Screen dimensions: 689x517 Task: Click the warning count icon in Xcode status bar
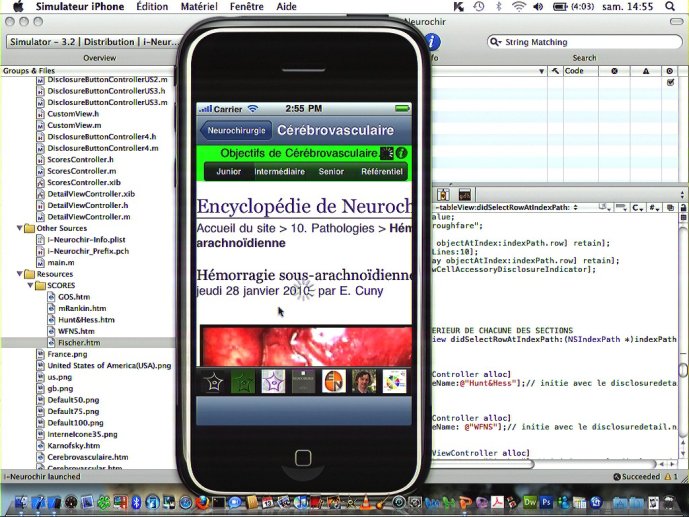[x=668, y=477]
